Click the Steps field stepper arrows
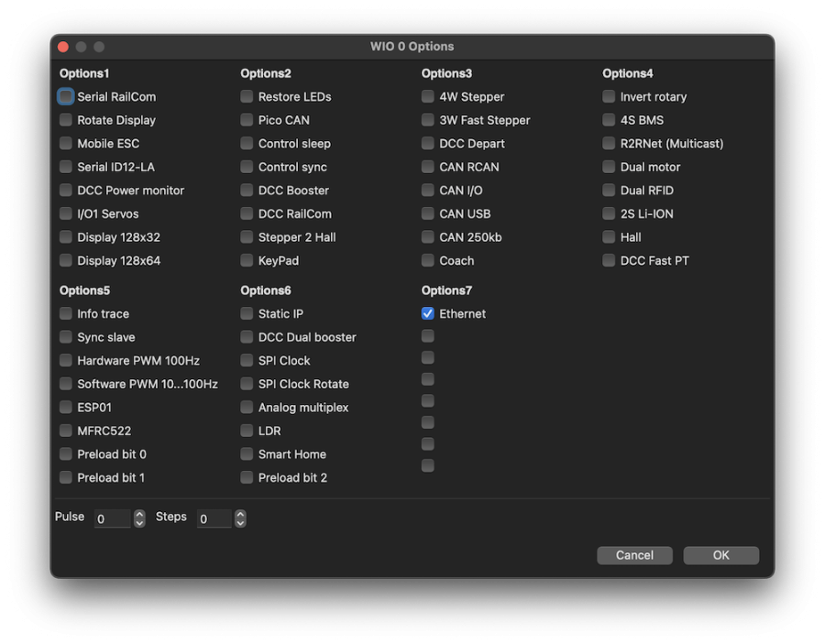The width and height of the screenshot is (825, 644). coord(240,518)
